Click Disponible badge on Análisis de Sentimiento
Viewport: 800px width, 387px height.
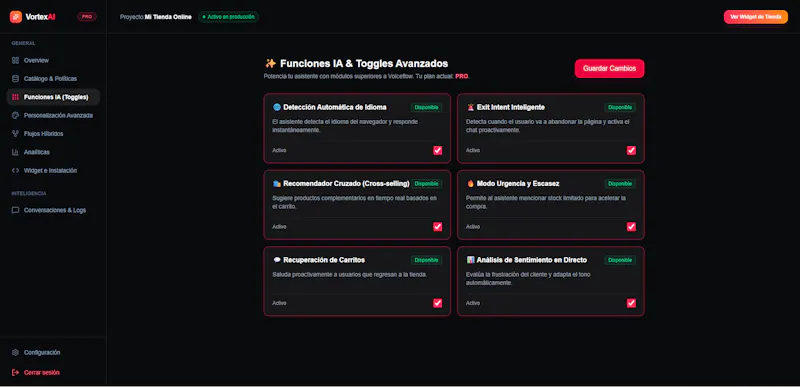(620, 260)
